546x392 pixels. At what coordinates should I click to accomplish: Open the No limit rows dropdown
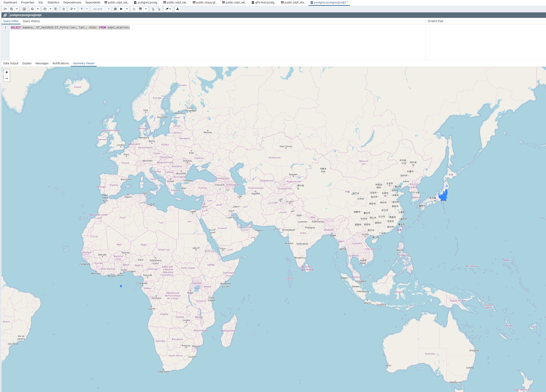tap(101, 9)
